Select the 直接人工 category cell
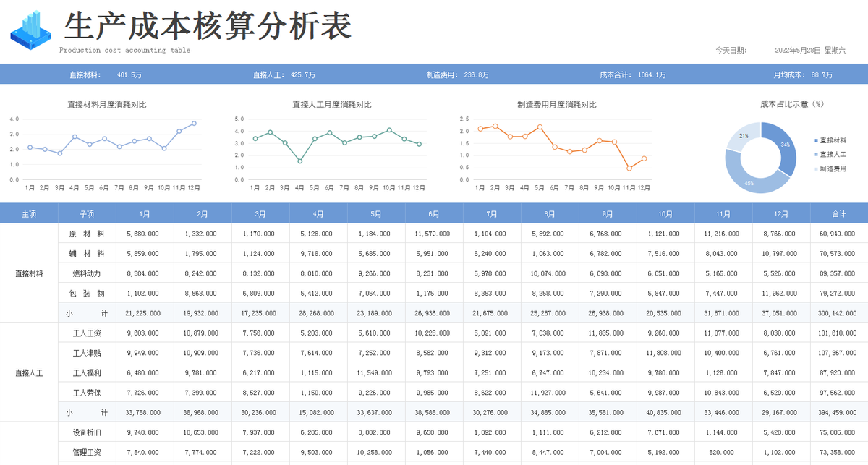 pyautogui.click(x=29, y=372)
